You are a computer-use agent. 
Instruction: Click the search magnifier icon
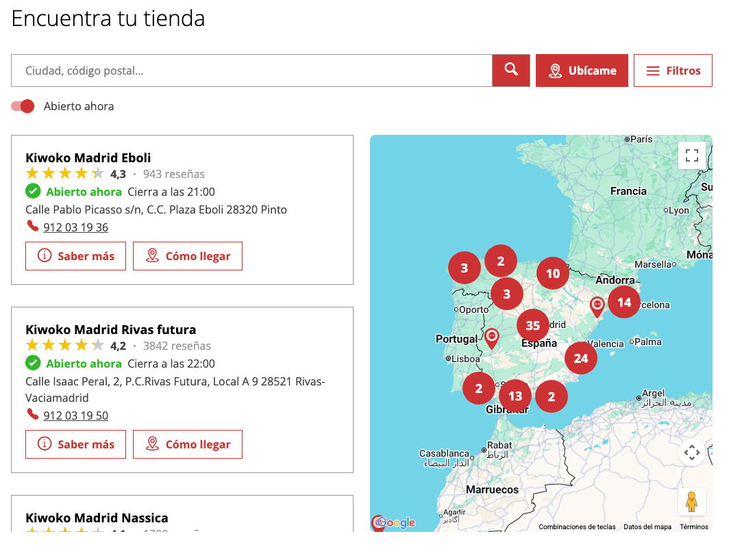click(x=510, y=70)
